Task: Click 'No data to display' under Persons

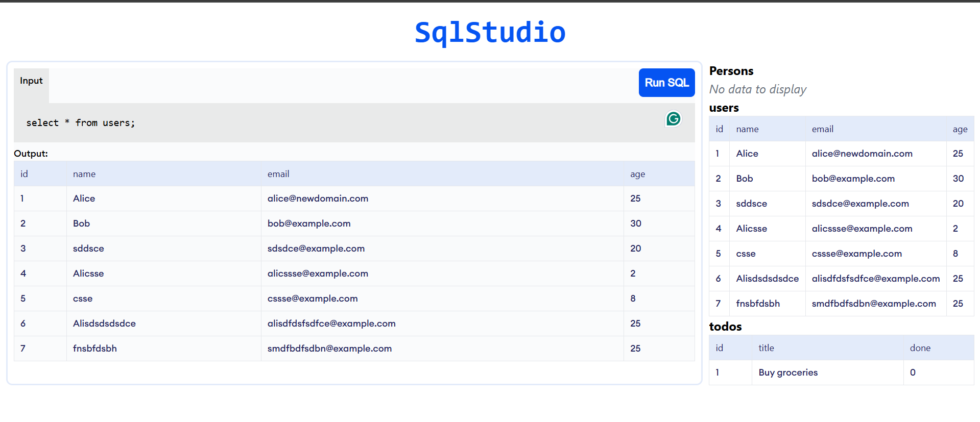Action: [x=758, y=89]
